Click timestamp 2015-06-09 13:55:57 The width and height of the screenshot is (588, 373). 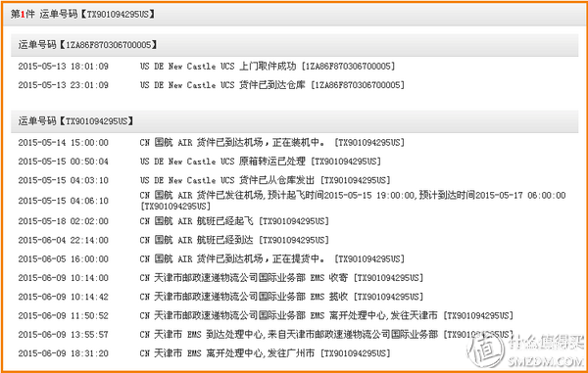click(64, 335)
